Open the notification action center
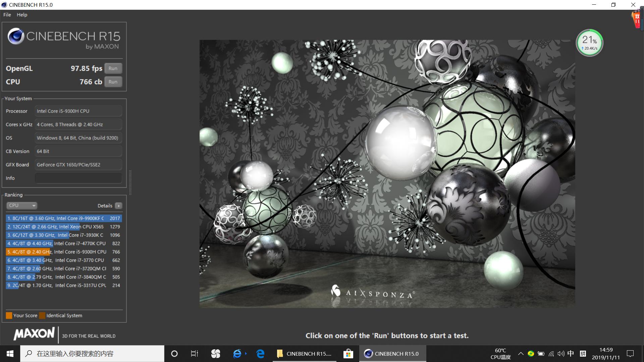The image size is (644, 362). (x=630, y=354)
